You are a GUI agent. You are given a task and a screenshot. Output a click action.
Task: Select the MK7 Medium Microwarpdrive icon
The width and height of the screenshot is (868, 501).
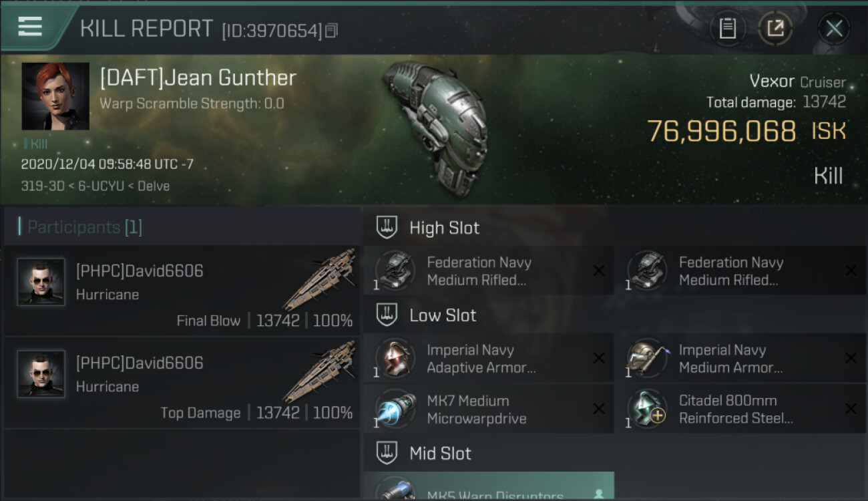[x=397, y=409]
